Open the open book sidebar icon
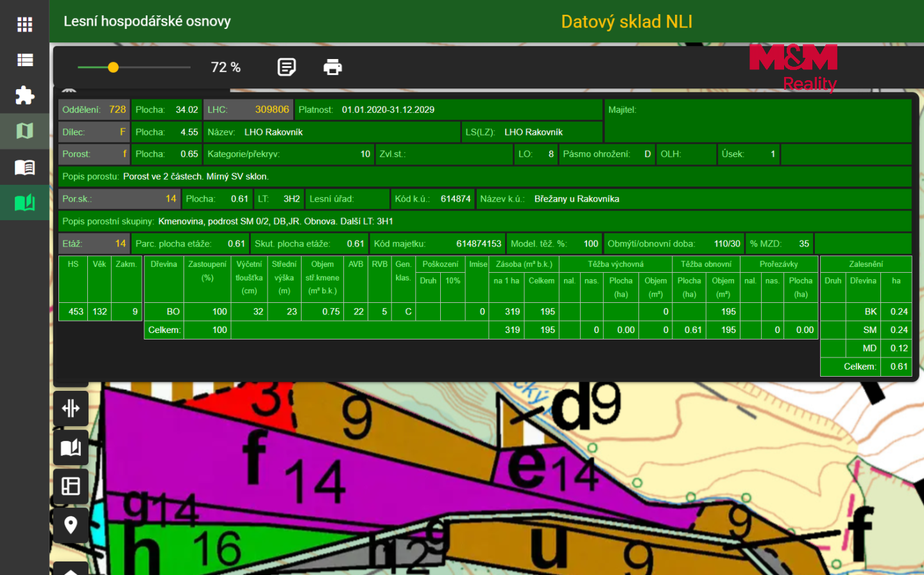924x575 pixels. coord(24,167)
